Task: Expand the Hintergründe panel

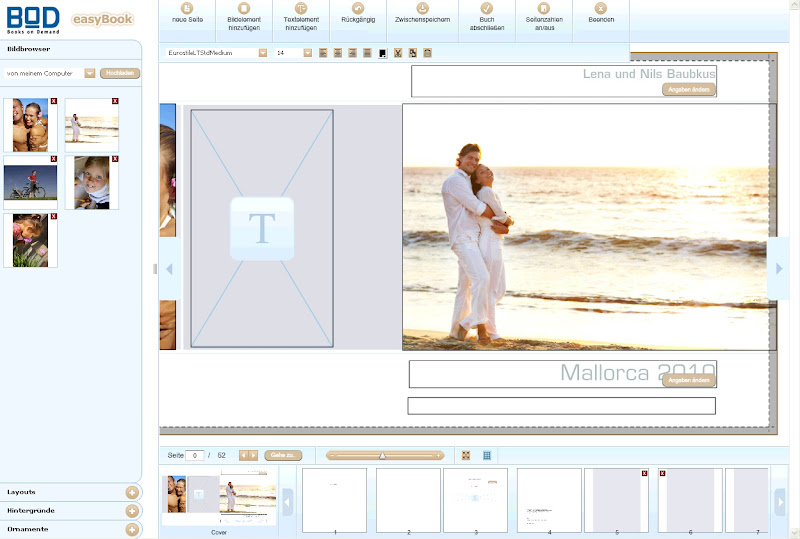Action: click(132, 511)
